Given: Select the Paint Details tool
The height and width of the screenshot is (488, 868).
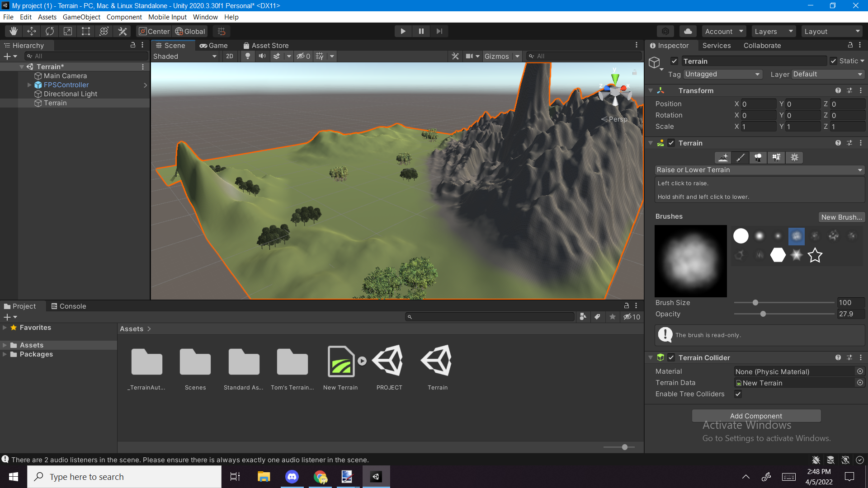Looking at the screenshot, I should (776, 157).
